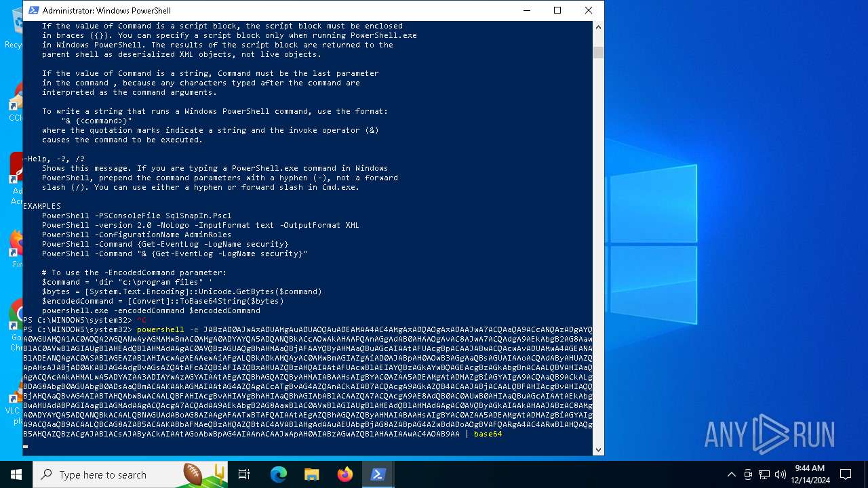Click the 'Administrator: Windows PowerShell' title text
The image size is (868, 488).
point(106,11)
